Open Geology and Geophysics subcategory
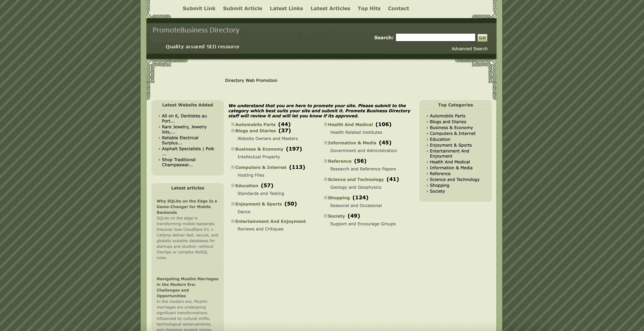Viewport: 644px width, 331px height. pyautogui.click(x=356, y=187)
